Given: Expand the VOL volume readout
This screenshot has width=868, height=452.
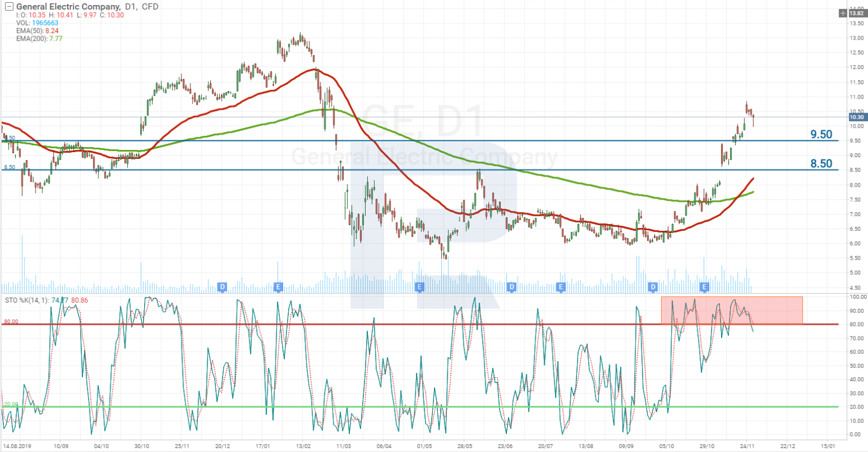Looking at the screenshot, I should click(27, 23).
